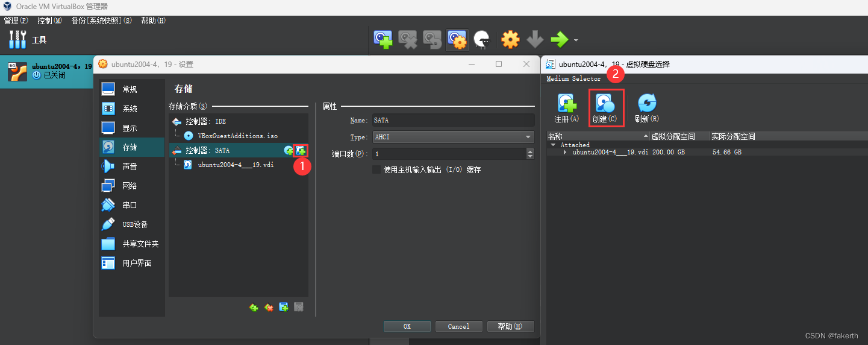868x345 pixels.
Task: Click Add attachment icon below storage tree
Action: coord(284,308)
